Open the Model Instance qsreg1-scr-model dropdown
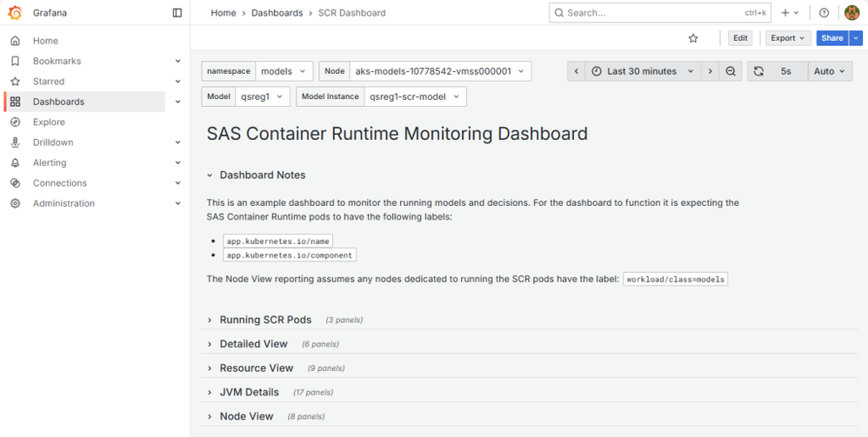The width and height of the screenshot is (868, 437). point(415,96)
